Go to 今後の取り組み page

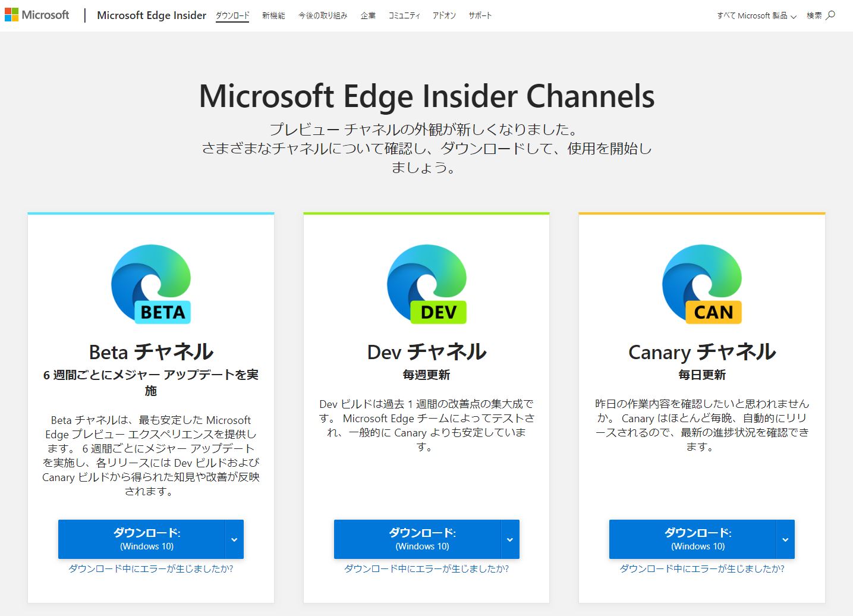tap(323, 15)
